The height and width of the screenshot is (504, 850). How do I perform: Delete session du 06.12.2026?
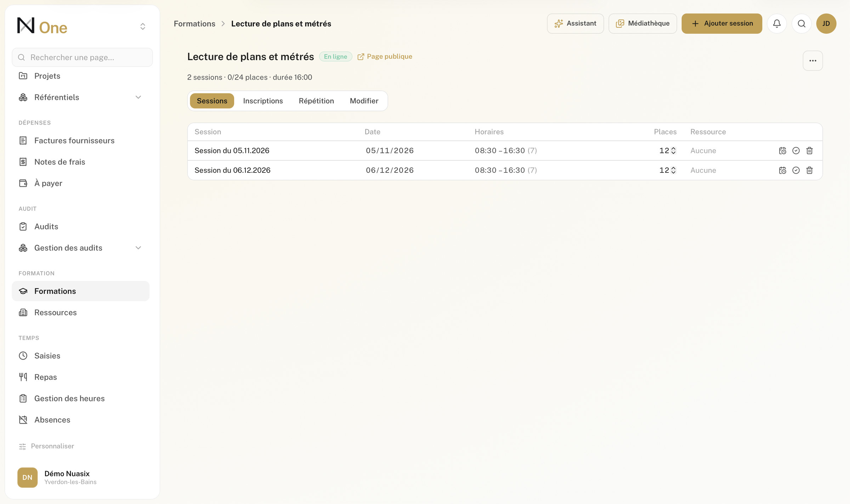pyautogui.click(x=809, y=170)
